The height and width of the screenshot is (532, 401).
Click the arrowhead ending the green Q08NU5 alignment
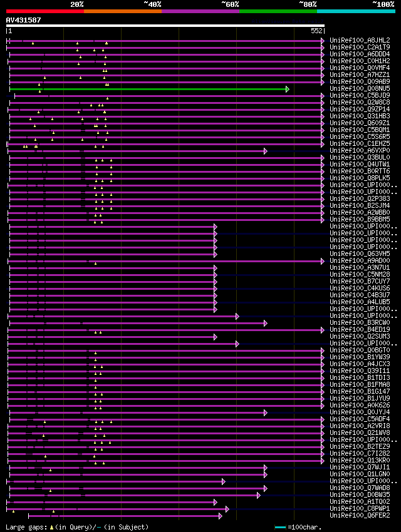click(x=288, y=90)
